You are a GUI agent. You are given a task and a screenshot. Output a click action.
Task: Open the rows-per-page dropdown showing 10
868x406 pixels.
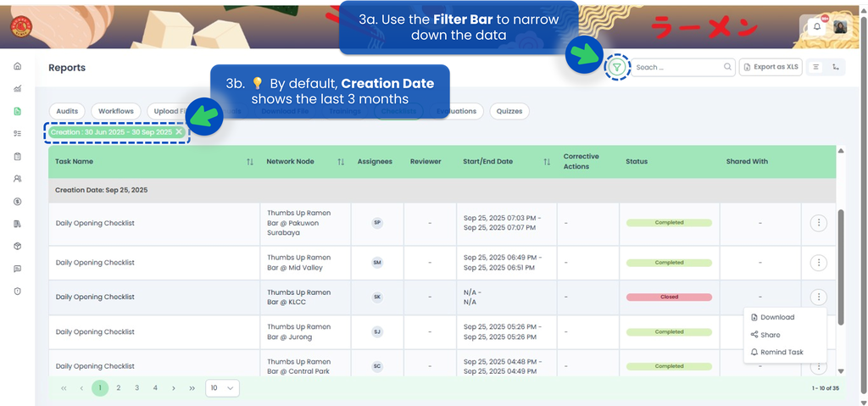point(222,387)
